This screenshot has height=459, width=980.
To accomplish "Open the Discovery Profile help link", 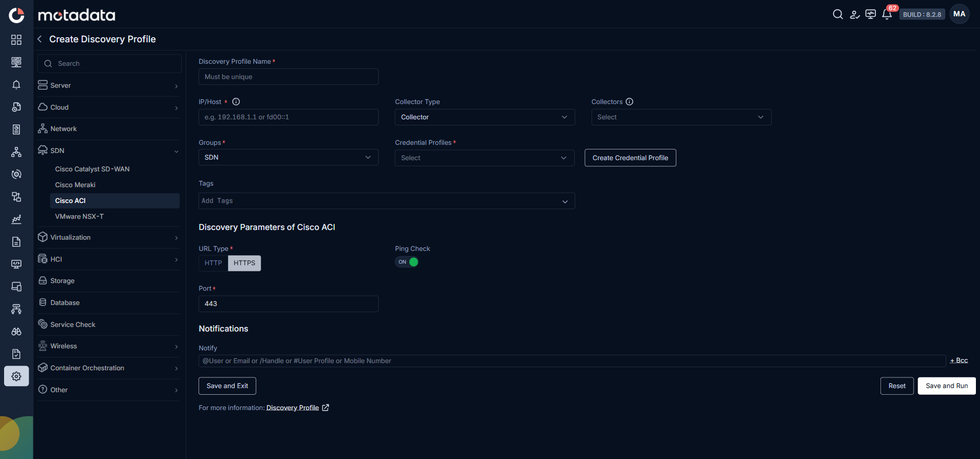I will tap(298, 408).
